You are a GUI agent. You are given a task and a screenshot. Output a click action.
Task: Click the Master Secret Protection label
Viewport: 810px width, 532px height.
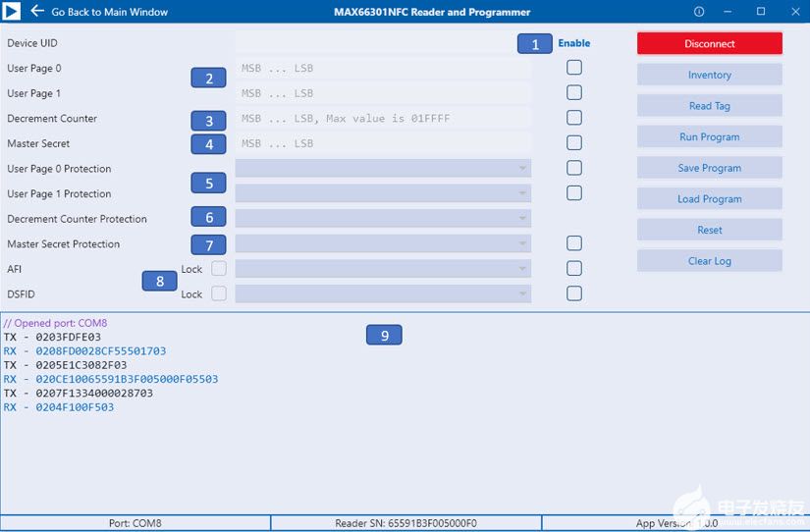pos(64,243)
